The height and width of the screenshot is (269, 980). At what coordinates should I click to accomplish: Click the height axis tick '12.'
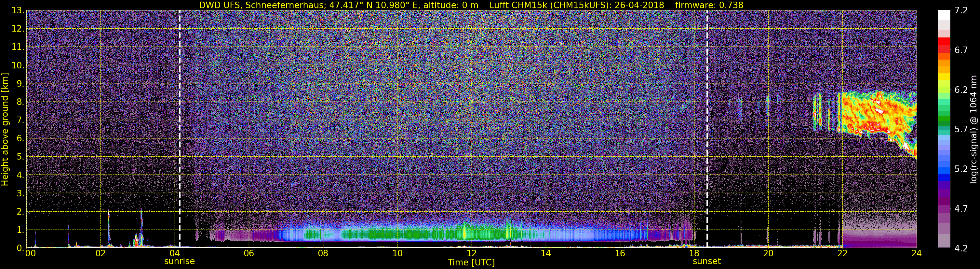(x=18, y=29)
